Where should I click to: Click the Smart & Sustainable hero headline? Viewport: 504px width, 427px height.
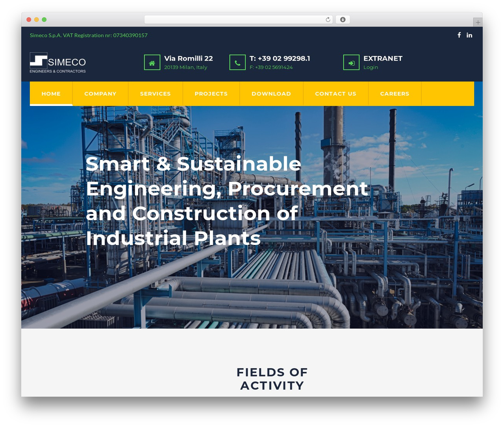pos(227,201)
